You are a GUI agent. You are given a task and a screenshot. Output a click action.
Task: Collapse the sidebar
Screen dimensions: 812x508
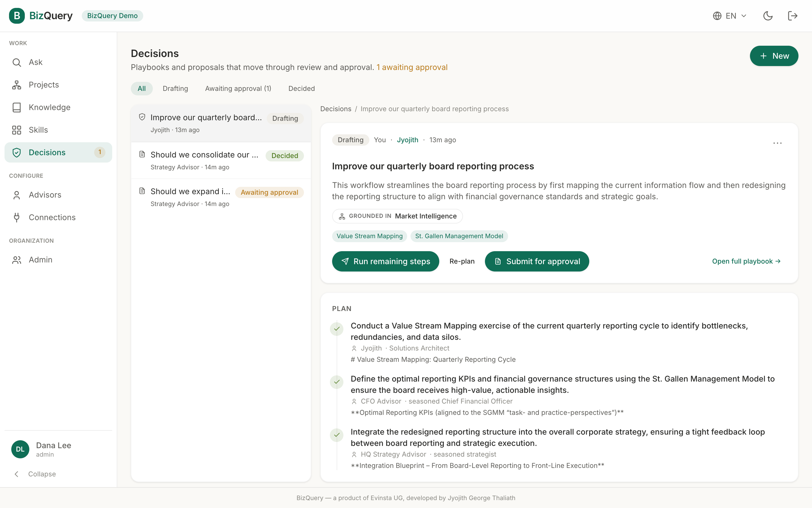pyautogui.click(x=35, y=474)
